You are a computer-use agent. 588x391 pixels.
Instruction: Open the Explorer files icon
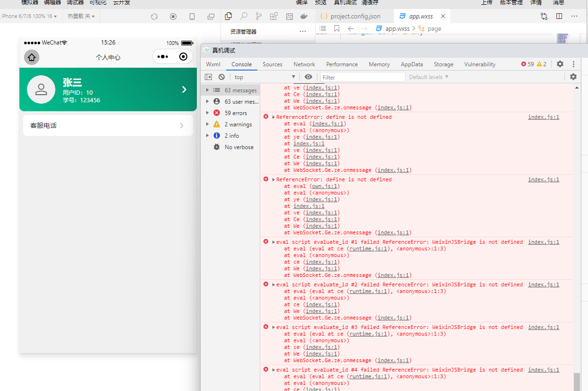pos(228,16)
